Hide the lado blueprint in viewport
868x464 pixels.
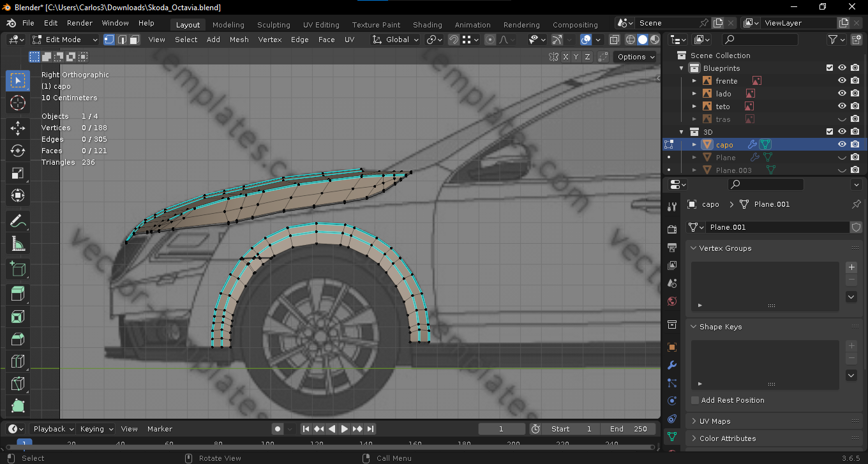(842, 93)
